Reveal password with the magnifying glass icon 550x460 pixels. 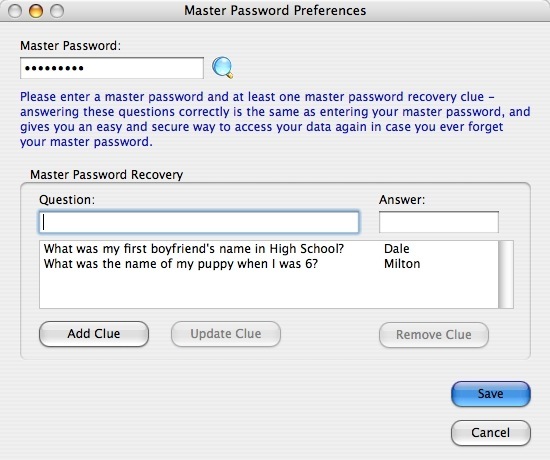222,67
